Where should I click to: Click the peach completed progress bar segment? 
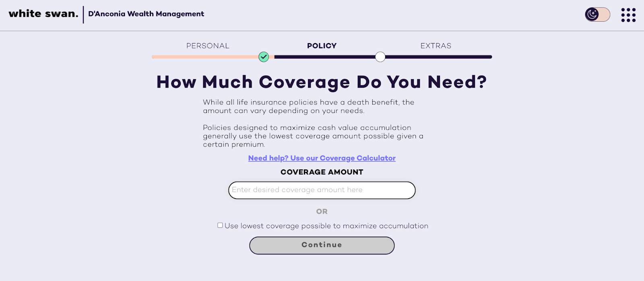[205, 57]
